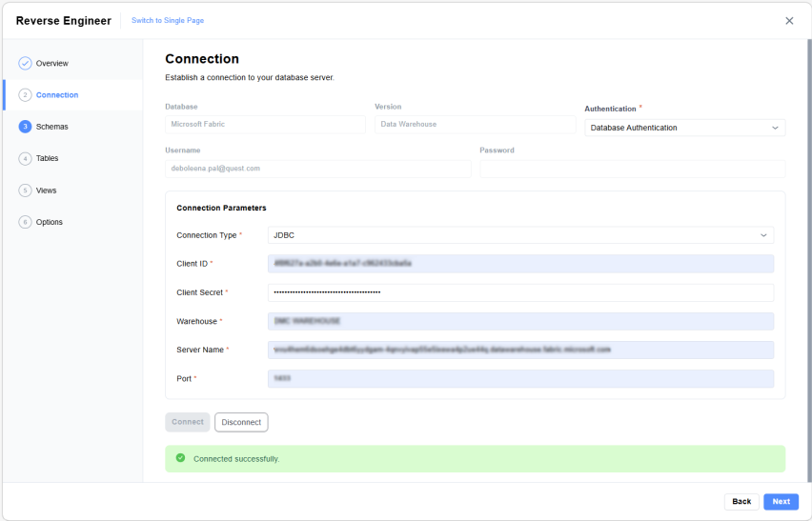Go to the Schemas step
The height and width of the screenshot is (521, 812).
(x=51, y=127)
